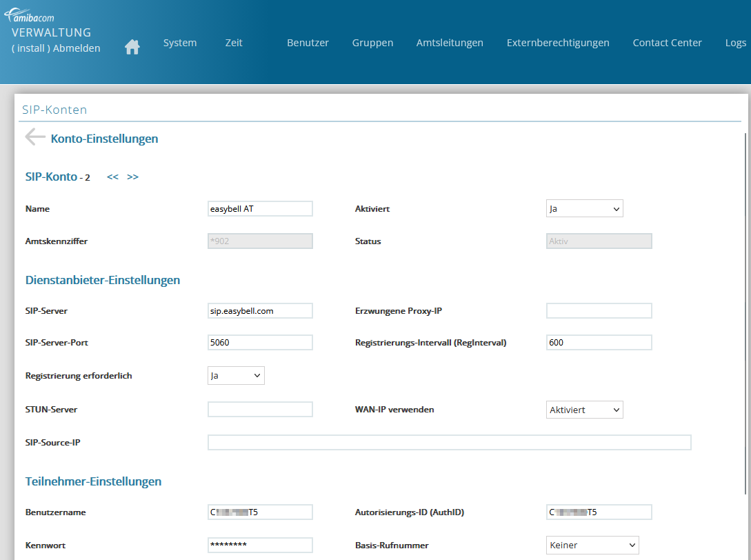Image resolution: width=751 pixels, height=560 pixels.
Task: Open the Gruppen menu
Action: [372, 43]
